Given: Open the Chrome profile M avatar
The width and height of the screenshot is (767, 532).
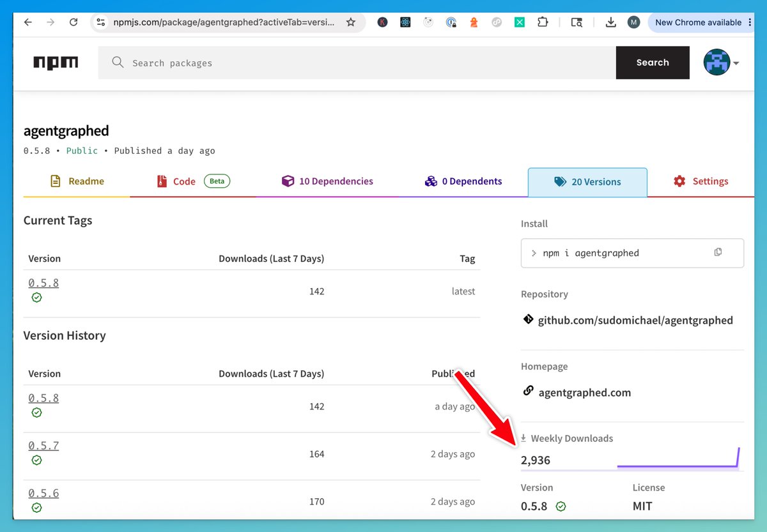Looking at the screenshot, I should (x=633, y=22).
